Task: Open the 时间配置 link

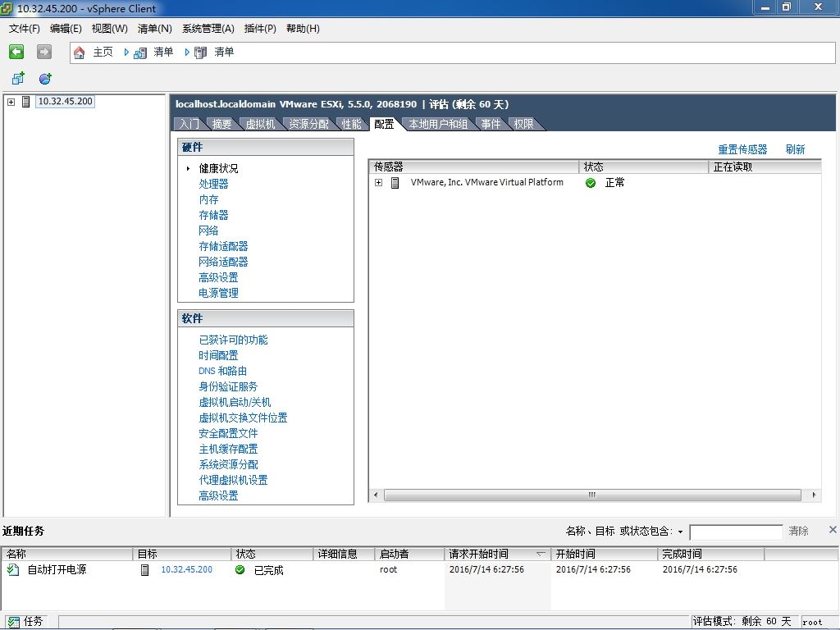Action: point(218,355)
